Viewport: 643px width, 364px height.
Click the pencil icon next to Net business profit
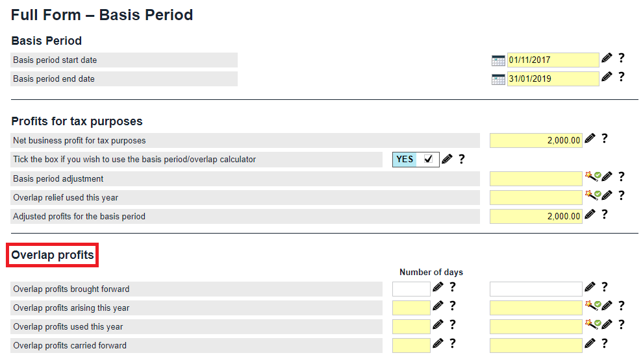[x=590, y=138]
